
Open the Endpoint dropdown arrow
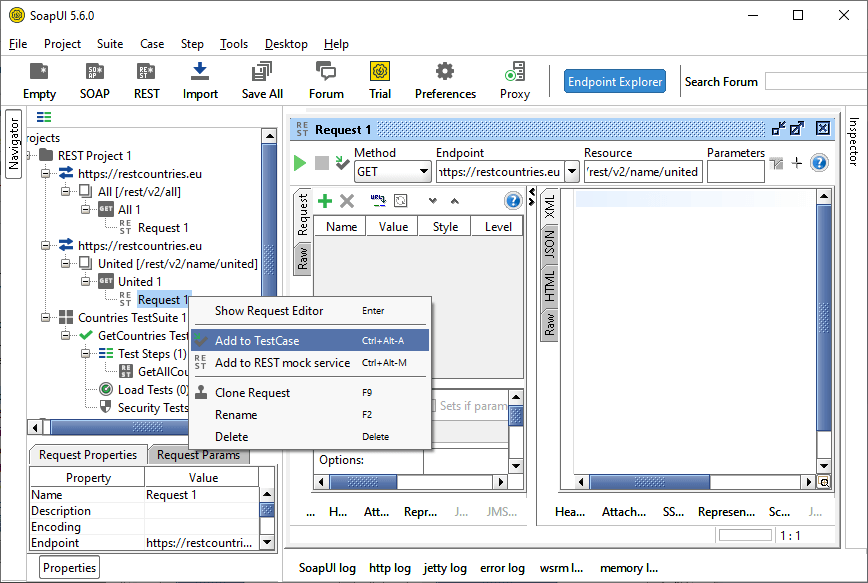point(572,172)
